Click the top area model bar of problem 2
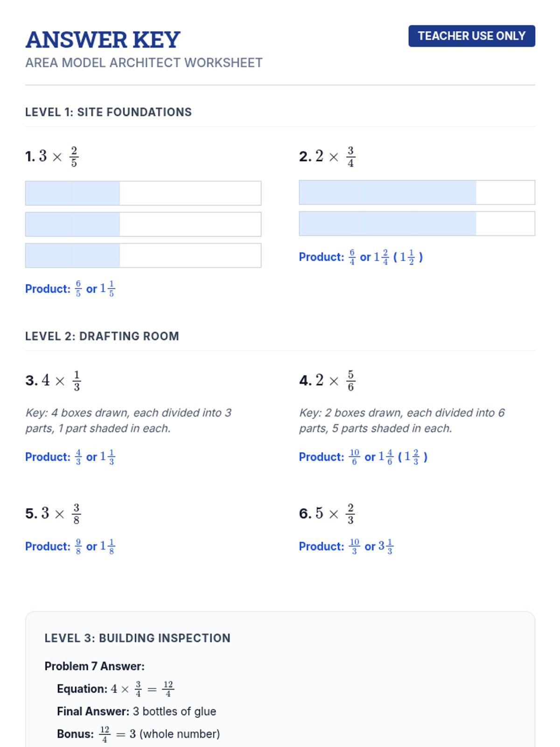Screen dimensions: 560x747 point(417,192)
